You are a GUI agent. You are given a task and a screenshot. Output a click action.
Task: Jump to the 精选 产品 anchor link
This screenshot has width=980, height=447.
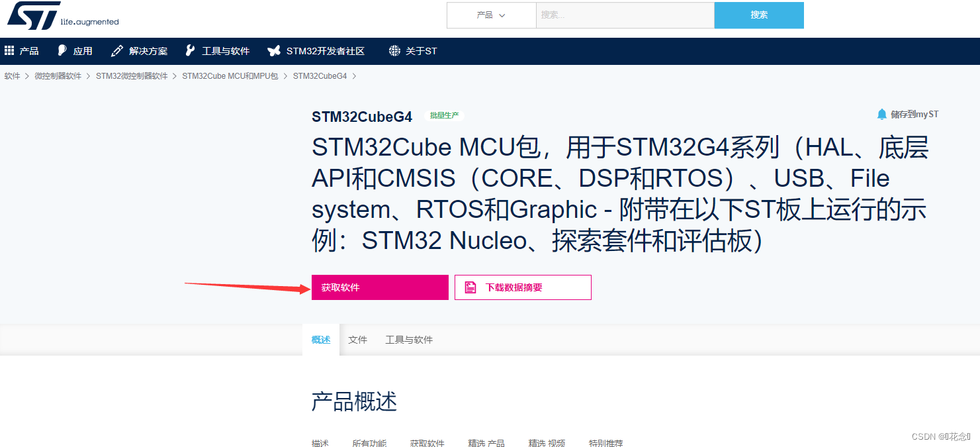tap(486, 443)
